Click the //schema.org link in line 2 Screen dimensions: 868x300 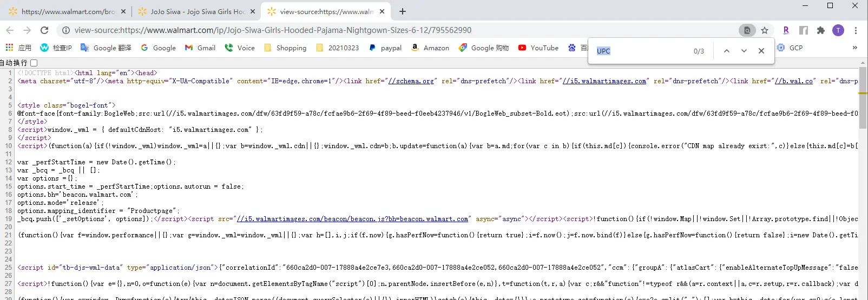point(411,81)
